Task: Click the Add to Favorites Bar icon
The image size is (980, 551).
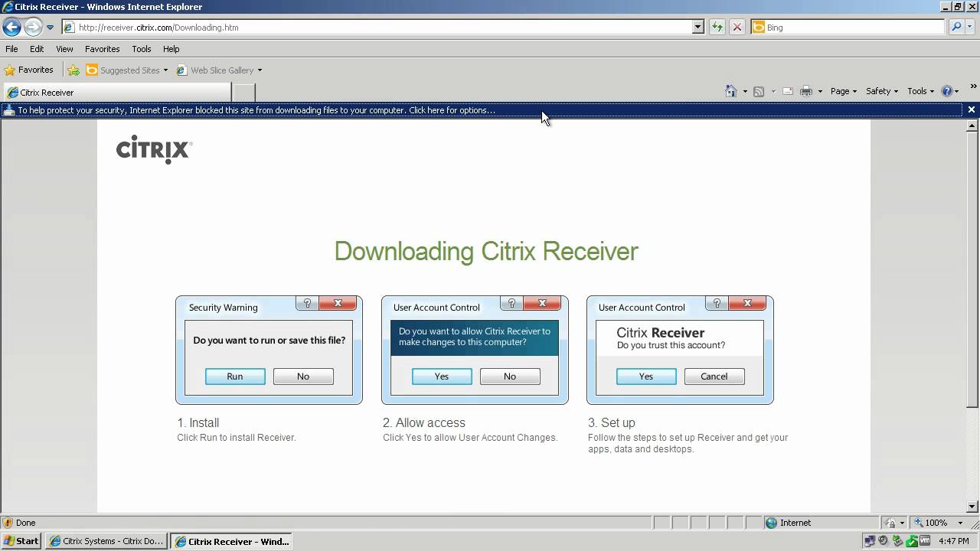Action: click(73, 70)
